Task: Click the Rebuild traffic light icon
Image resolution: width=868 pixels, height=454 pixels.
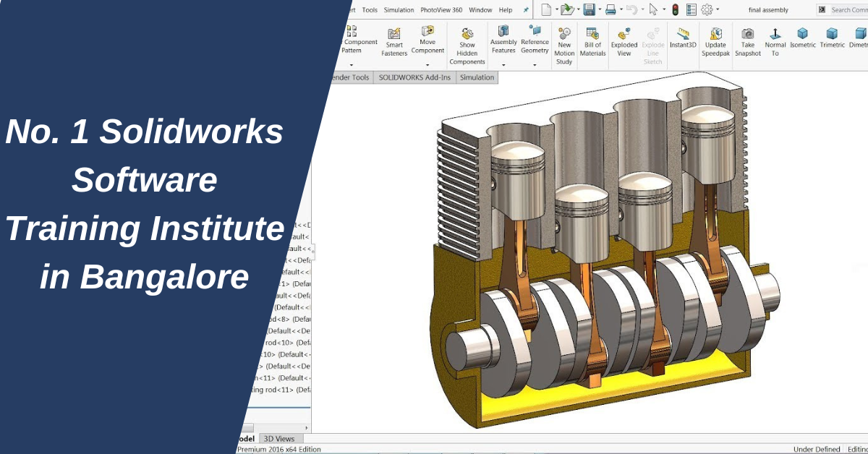Action: pos(675,9)
